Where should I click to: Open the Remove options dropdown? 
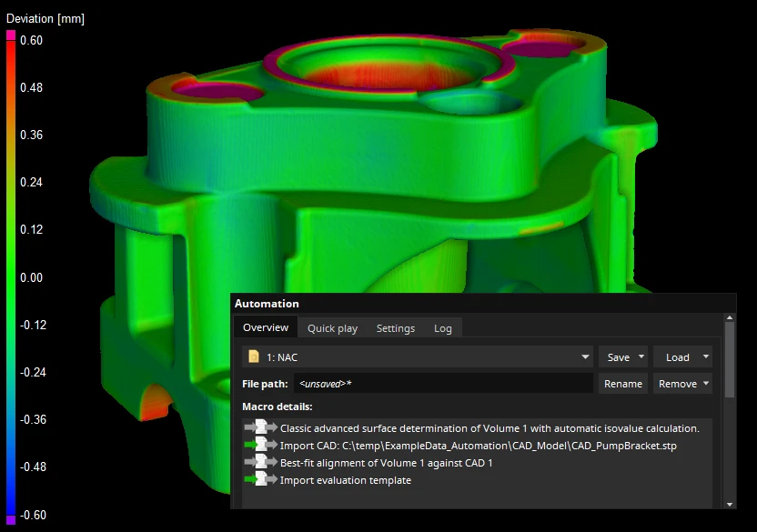tap(705, 384)
